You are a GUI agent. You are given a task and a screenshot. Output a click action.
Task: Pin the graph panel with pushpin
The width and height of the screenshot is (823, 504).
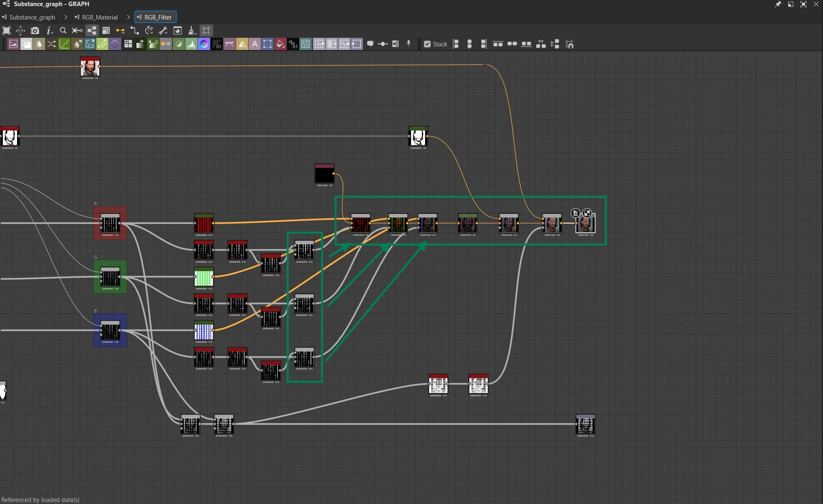pos(778,4)
